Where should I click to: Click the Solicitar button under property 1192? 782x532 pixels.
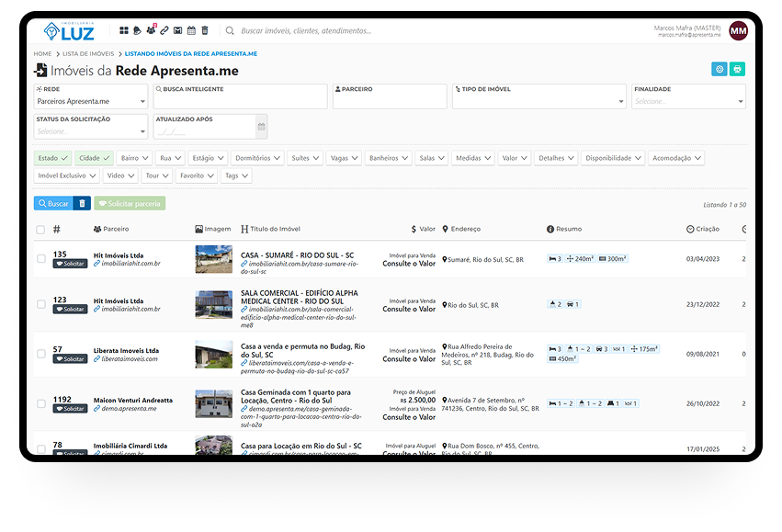pos(71,409)
